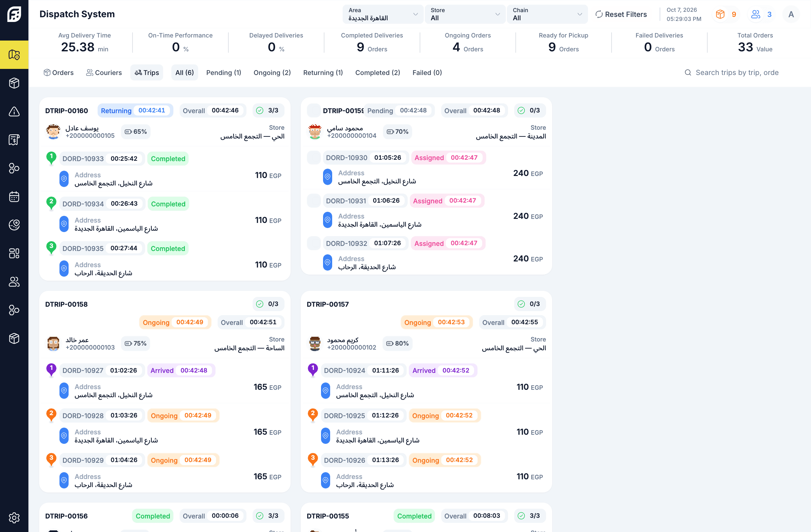Open the calendar sidebar icon
The width and height of the screenshot is (811, 532).
(14, 197)
